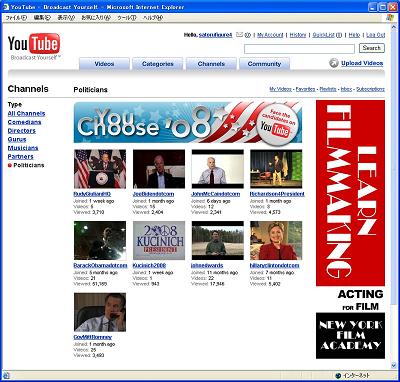Open the Community tab
The width and height of the screenshot is (400, 382).
[x=264, y=64]
